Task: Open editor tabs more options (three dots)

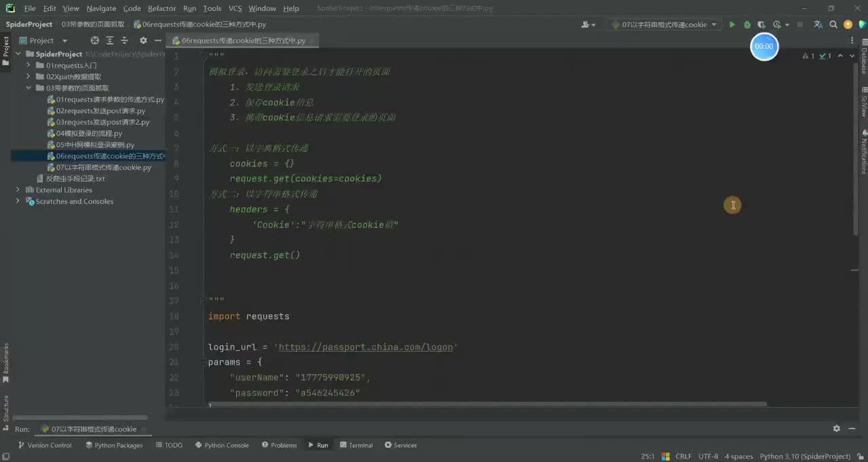Action: tap(852, 41)
